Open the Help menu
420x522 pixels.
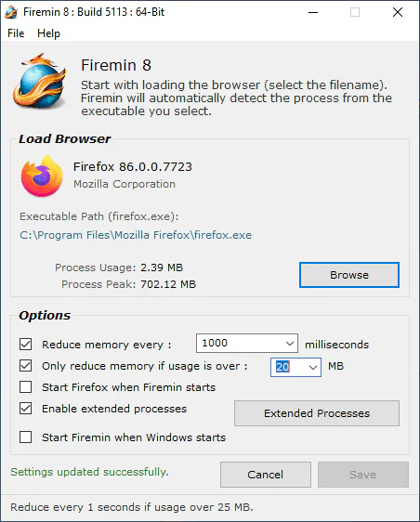(x=48, y=33)
